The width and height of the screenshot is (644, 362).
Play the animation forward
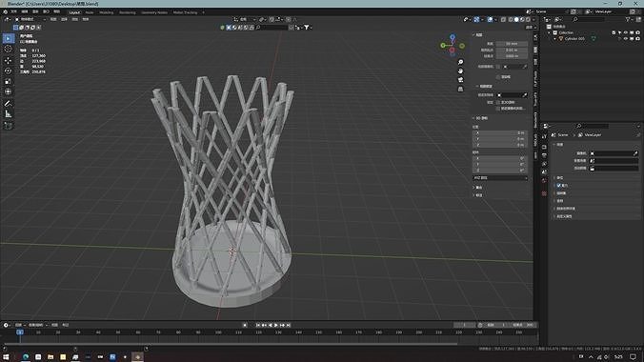coord(276,325)
